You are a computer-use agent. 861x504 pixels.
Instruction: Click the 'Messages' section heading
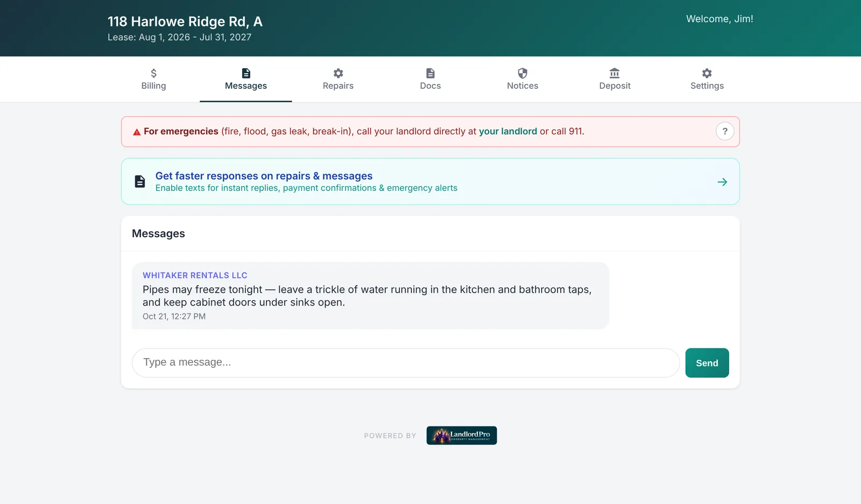[158, 233]
